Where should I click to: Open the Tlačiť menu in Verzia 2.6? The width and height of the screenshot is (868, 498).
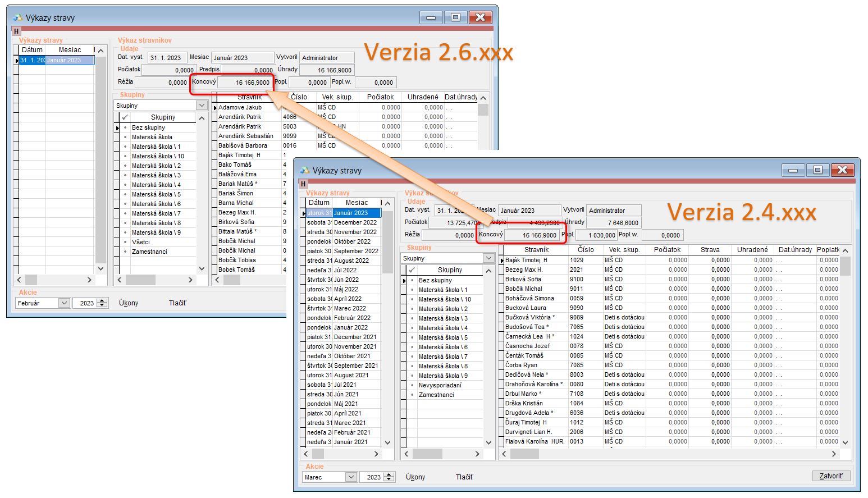click(177, 303)
